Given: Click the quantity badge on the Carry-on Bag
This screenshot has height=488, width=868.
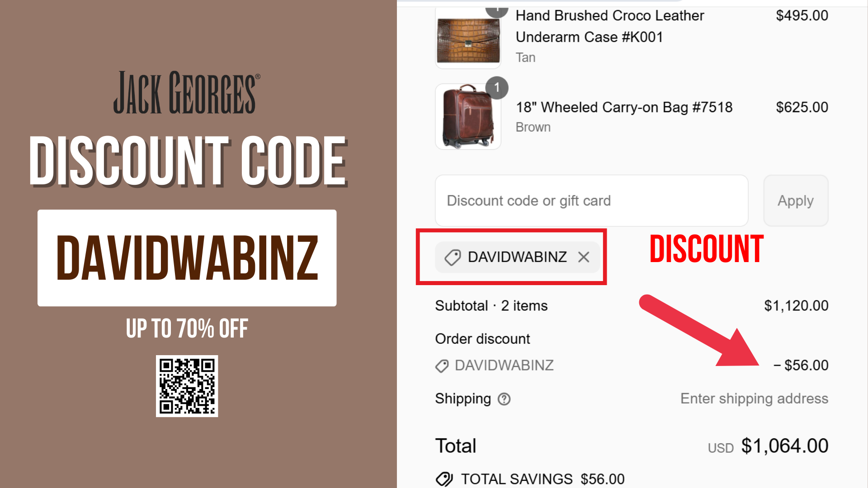Looking at the screenshot, I should coord(497,88).
